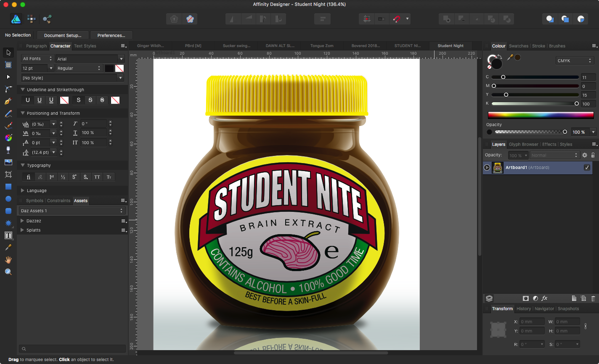Open the CMYK colour model dropdown
This screenshot has height=364, width=599.
click(575, 61)
